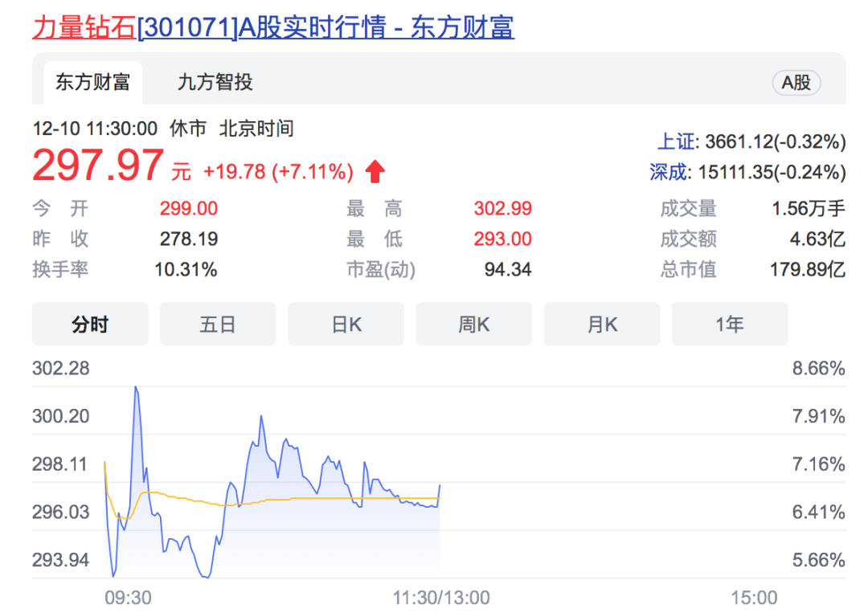Click the 298.11 price axis label

[x=59, y=464]
